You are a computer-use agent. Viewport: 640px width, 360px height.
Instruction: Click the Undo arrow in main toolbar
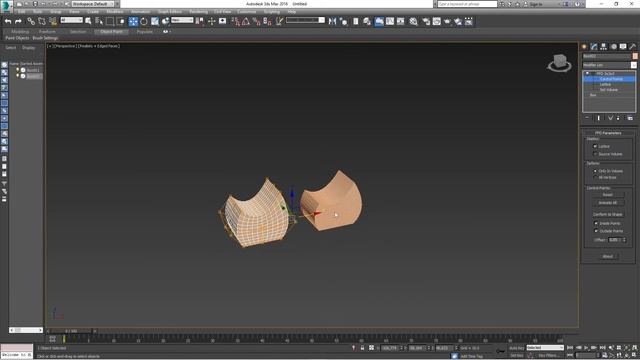(x=8, y=21)
